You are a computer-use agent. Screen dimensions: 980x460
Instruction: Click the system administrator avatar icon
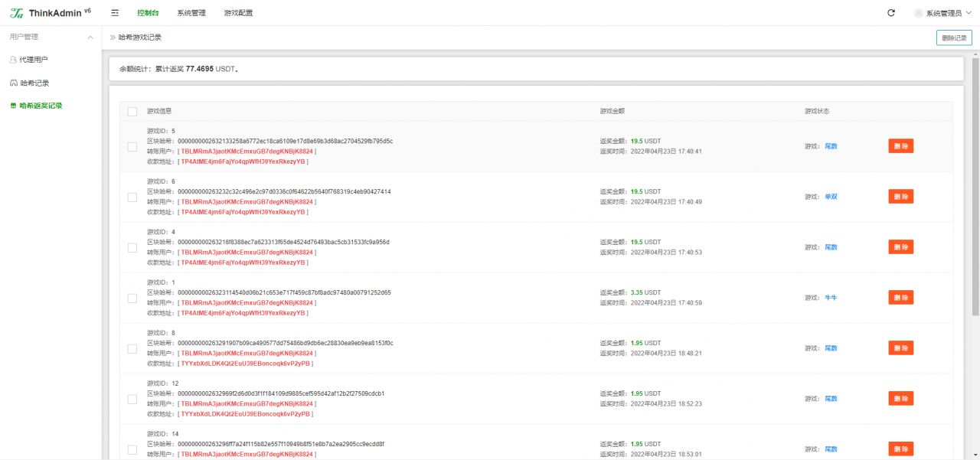(x=918, y=13)
